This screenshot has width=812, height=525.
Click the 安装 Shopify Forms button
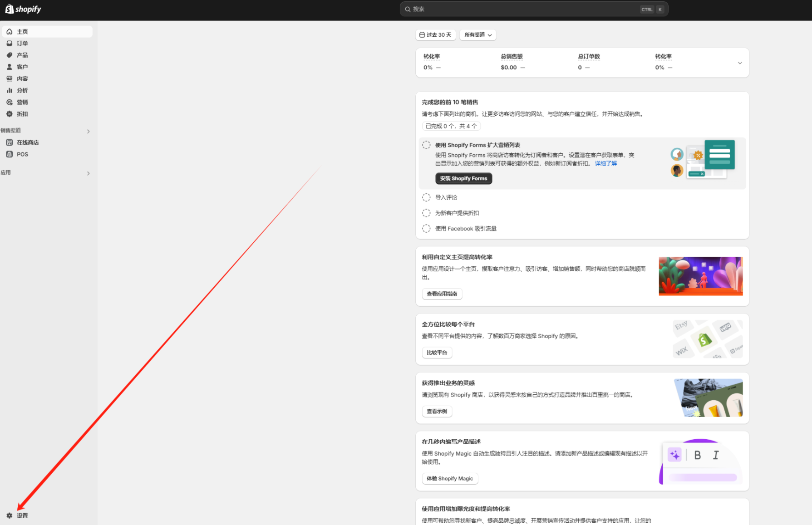(463, 178)
